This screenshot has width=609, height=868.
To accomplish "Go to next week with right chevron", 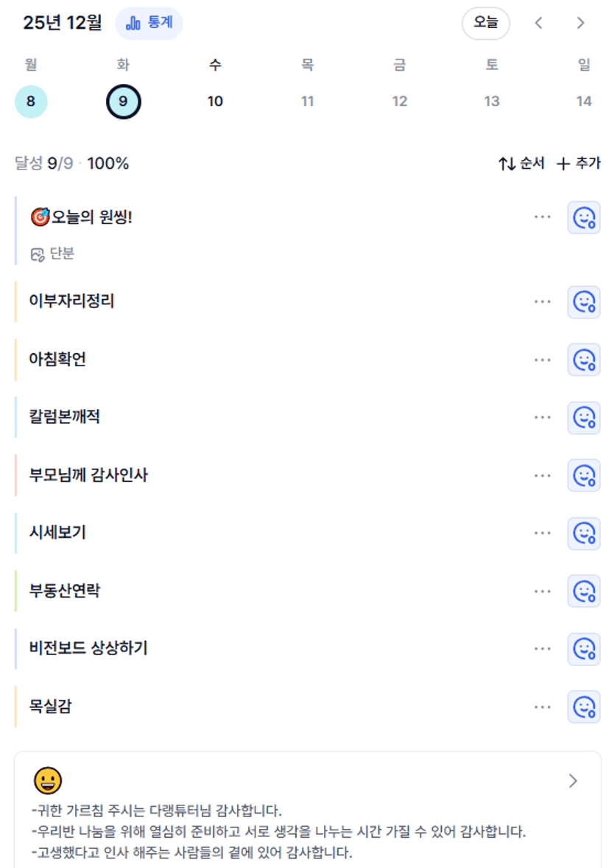I will click(580, 23).
